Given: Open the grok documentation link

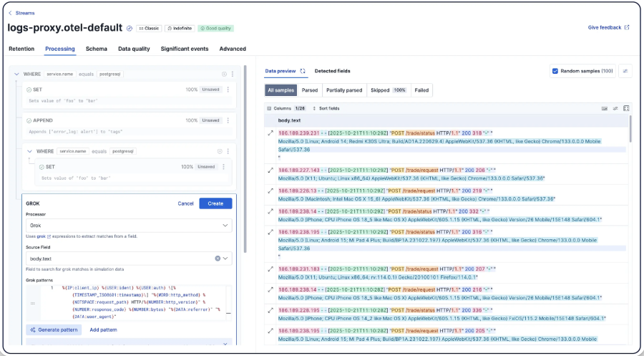Looking at the screenshot, I should [x=44, y=236].
